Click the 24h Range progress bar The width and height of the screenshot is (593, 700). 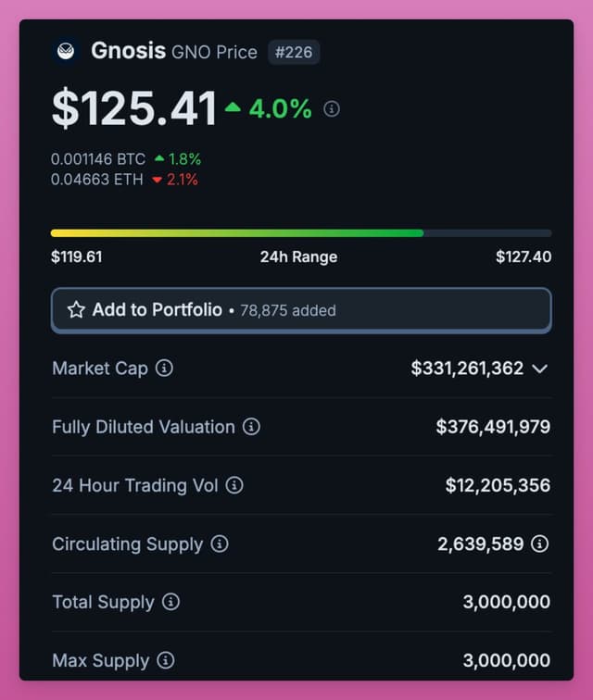click(x=301, y=233)
